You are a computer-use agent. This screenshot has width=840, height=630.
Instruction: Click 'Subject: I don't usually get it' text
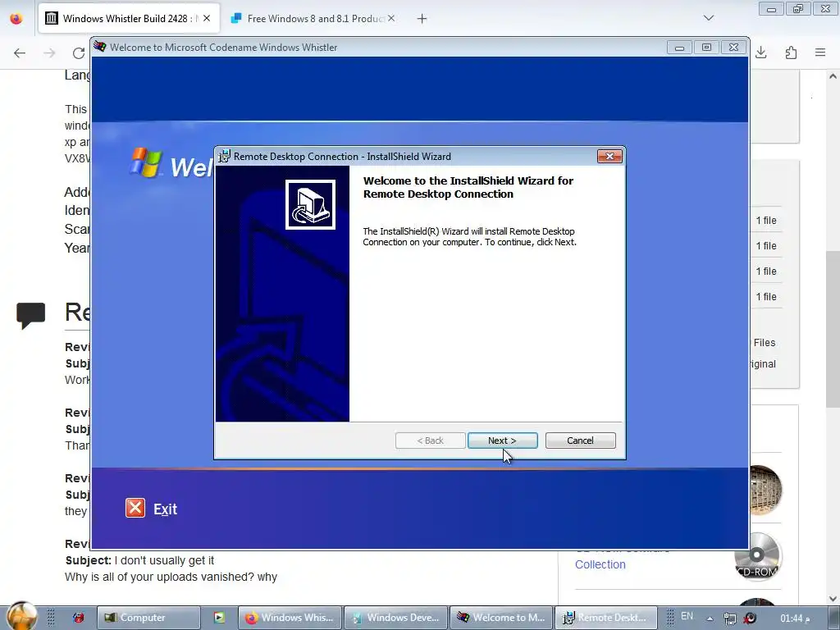[x=139, y=560]
